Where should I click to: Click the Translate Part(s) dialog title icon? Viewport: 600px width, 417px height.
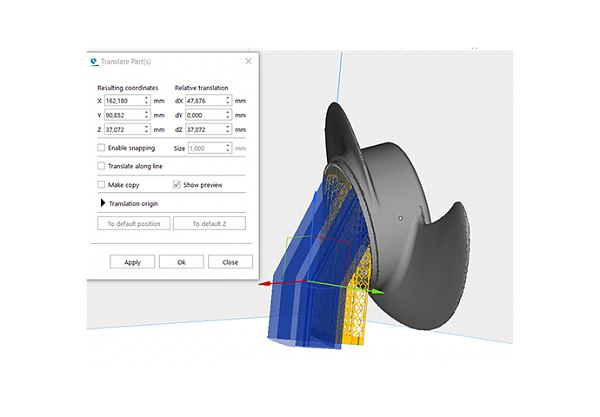click(x=96, y=61)
